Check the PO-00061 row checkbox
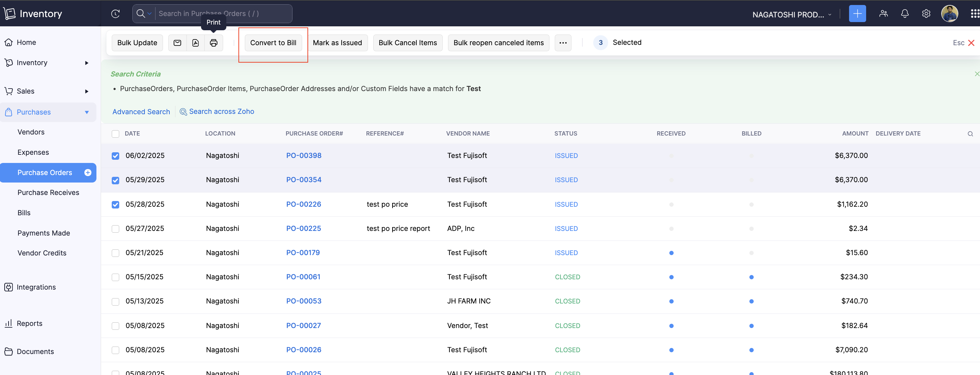Screen dimensions: 980x375 [115, 277]
